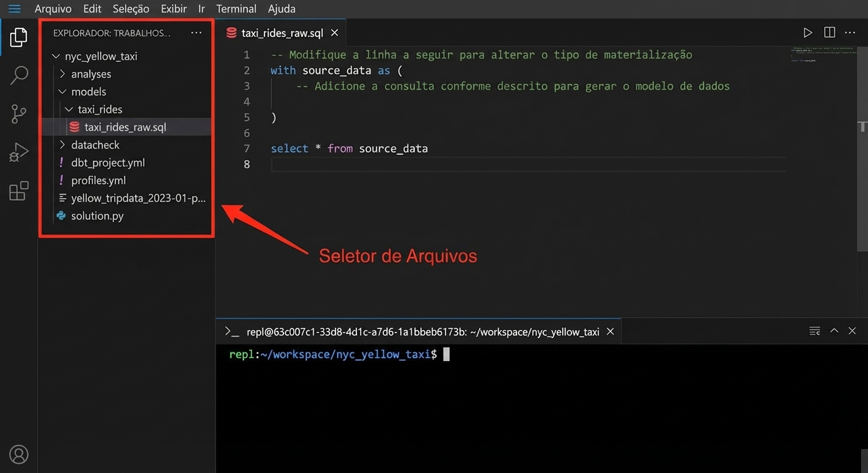
Task: Split the editor to the right
Action: 830,33
